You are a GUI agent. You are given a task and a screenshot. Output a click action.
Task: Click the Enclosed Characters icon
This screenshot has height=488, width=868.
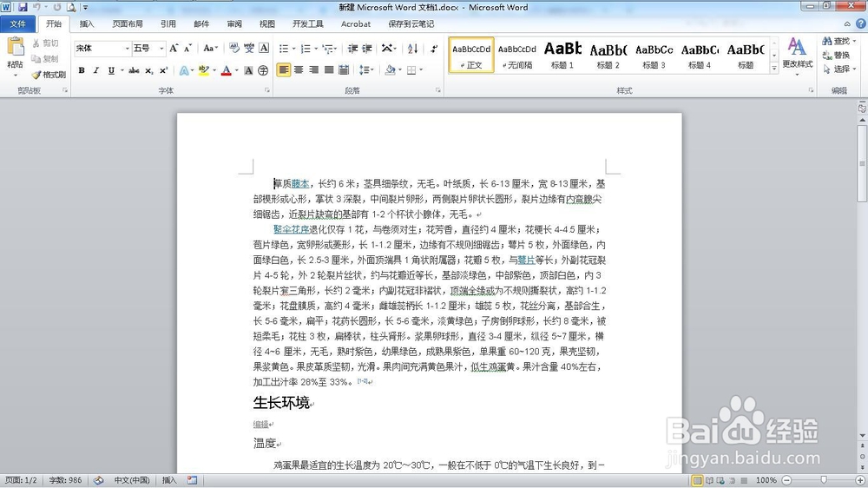[x=263, y=70]
